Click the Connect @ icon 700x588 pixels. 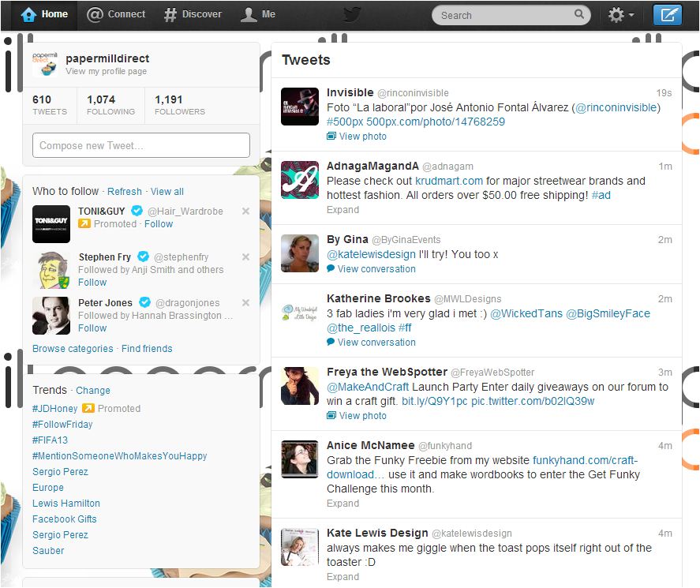click(95, 15)
